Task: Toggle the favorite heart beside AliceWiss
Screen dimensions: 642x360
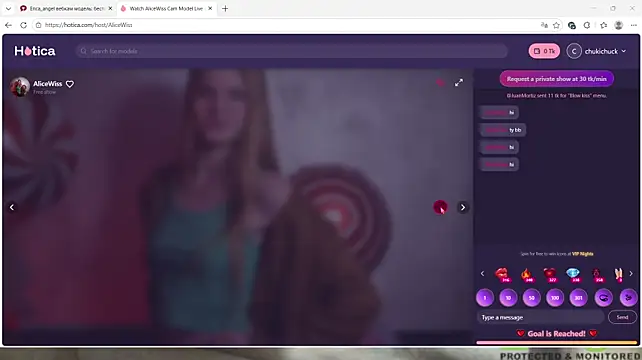Action: [x=70, y=84]
